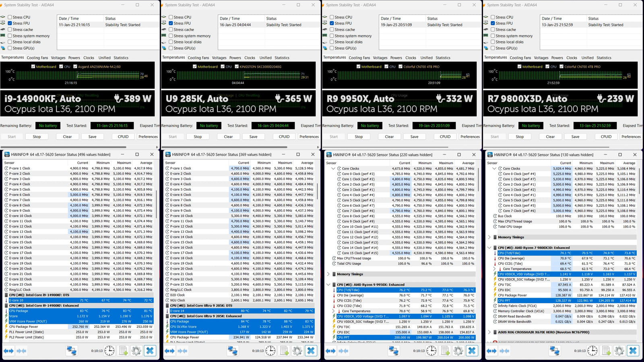The width and height of the screenshot is (644, 362).
Task: Open network monitors icon in i9-14900KF HWiNFO window
Action: coord(72,351)
